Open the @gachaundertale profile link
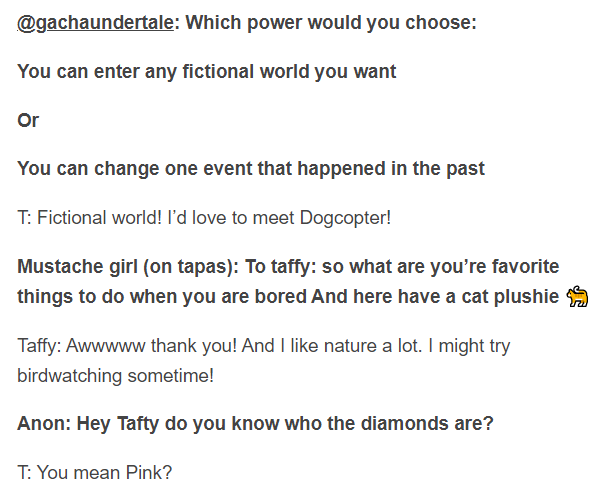The image size is (602, 495). click(x=95, y=21)
